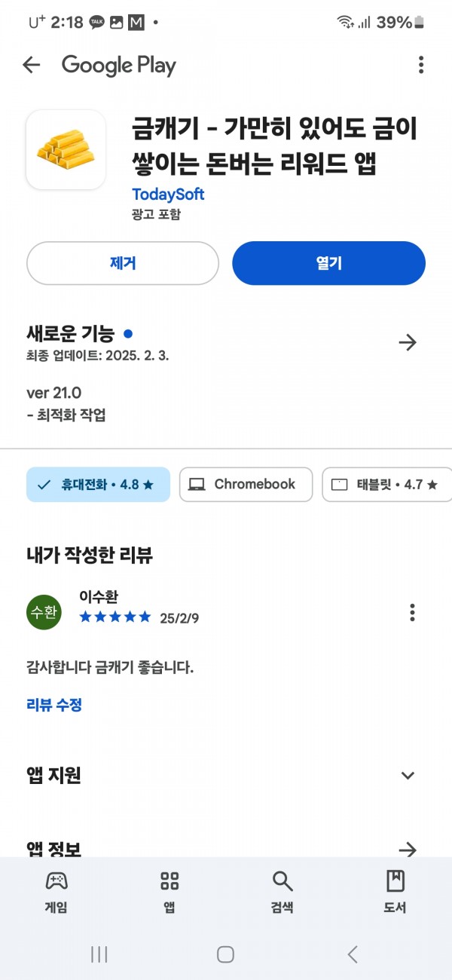Tap the Android back navigation chevron

353,954
